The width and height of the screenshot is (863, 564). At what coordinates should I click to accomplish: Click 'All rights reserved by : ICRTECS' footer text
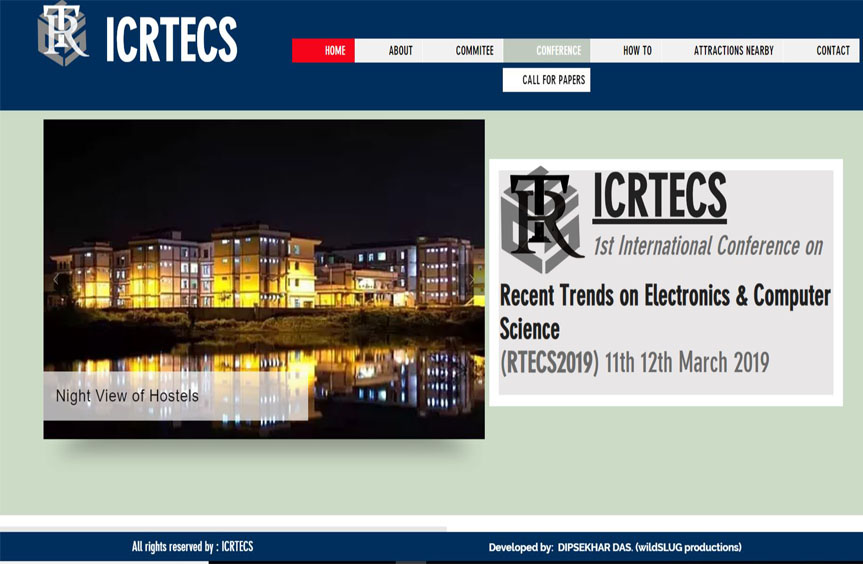click(192, 546)
